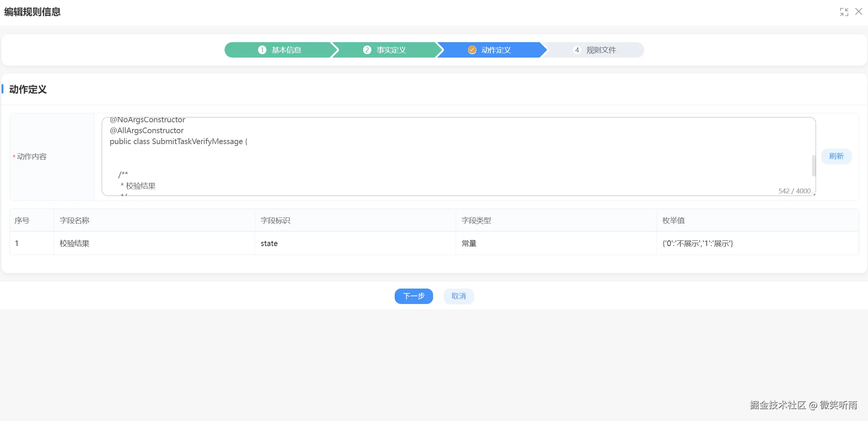
Task: Click the 下一步 next button
Action: coord(413,296)
